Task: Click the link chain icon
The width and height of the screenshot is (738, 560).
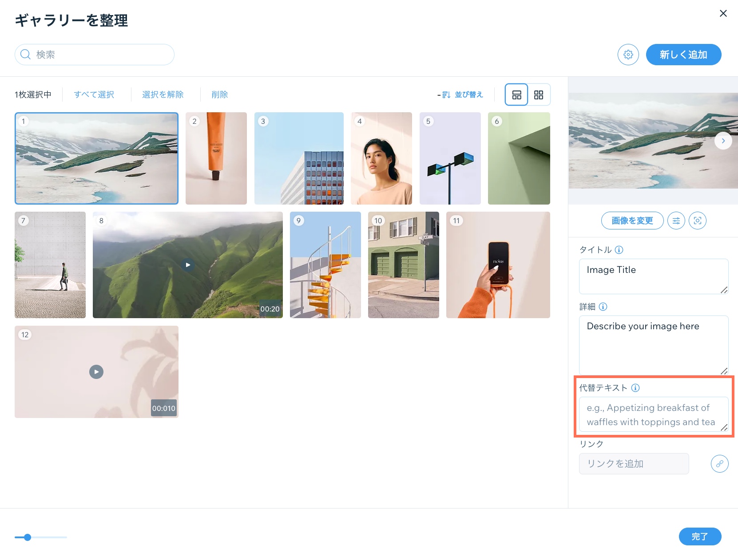Action: coord(719,464)
